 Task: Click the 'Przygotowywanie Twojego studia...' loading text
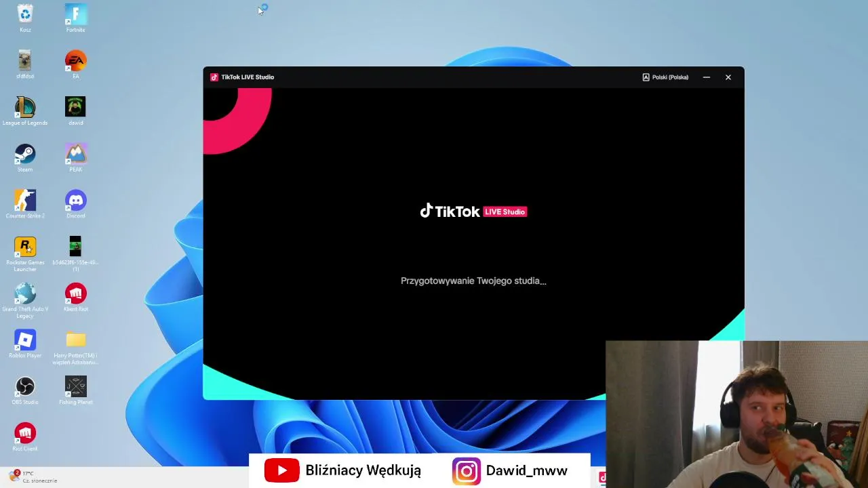[x=473, y=281]
